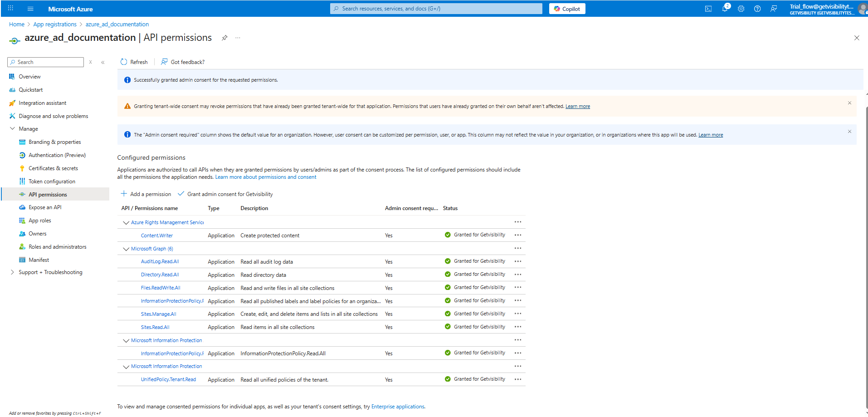
Task: Open the notifications bell icon
Action: [725, 9]
